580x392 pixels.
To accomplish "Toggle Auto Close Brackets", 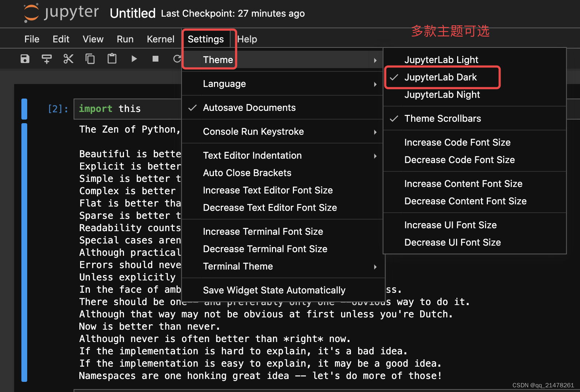I will 282,173.
